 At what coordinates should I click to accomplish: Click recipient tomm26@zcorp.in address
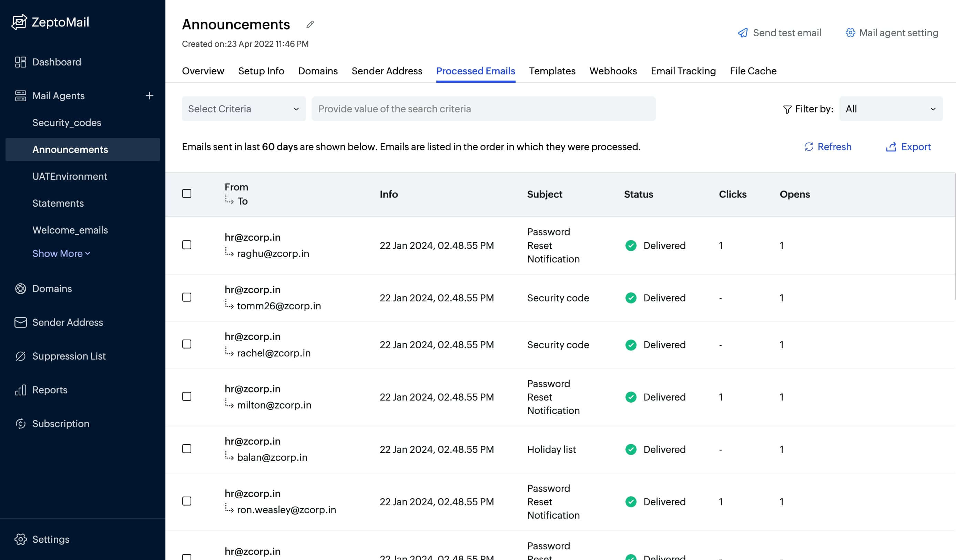click(x=279, y=306)
